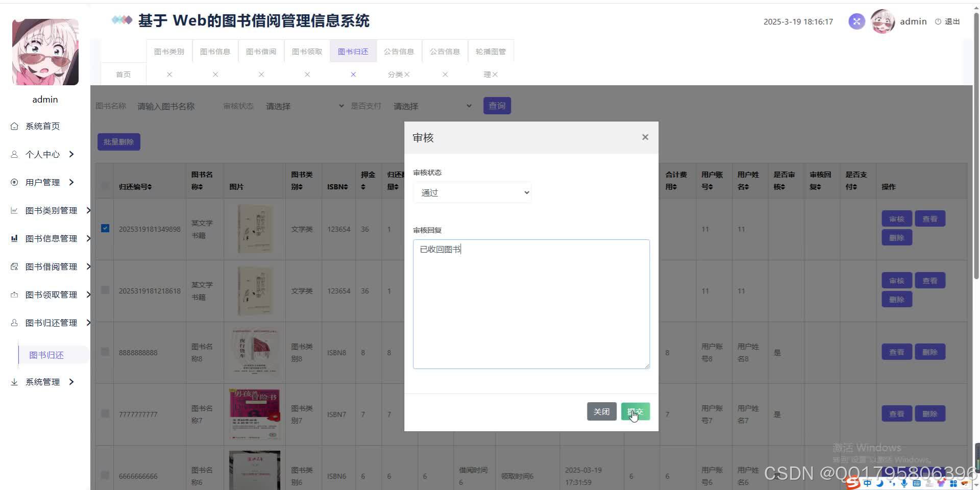Screen dimensions: 980x490
Task: Click the 查询 search button
Action: [x=497, y=106]
